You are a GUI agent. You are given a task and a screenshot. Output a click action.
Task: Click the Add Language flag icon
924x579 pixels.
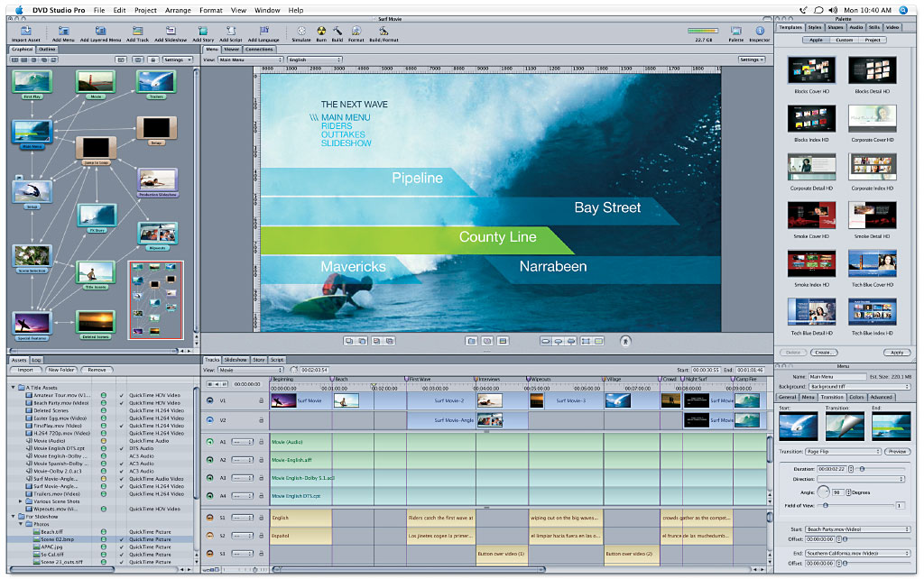(x=263, y=31)
